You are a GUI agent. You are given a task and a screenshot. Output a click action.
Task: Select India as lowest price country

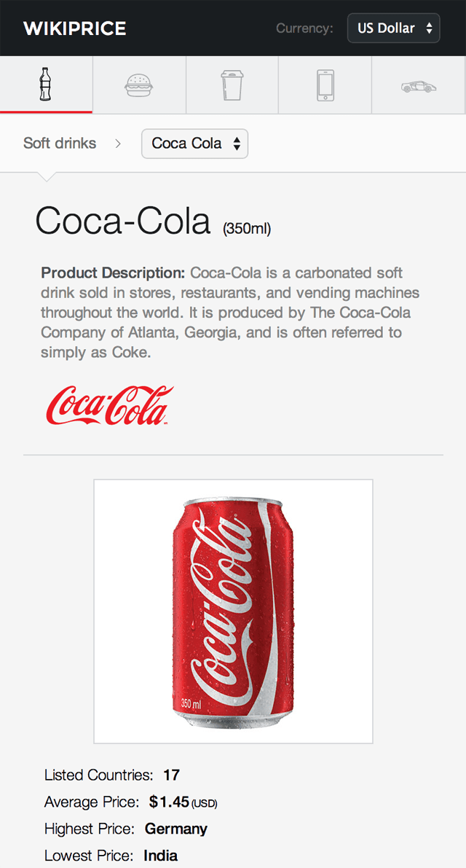161,856
